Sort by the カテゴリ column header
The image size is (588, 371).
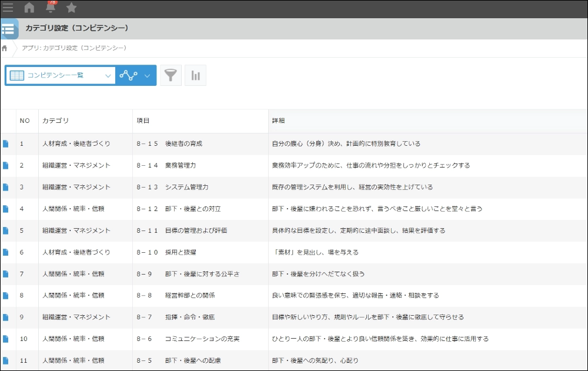55,121
